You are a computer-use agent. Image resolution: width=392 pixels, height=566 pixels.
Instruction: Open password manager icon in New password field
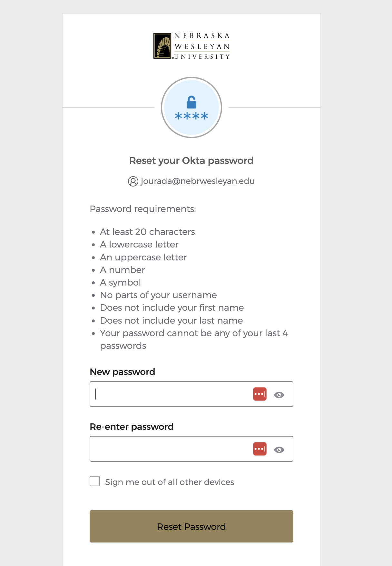(x=260, y=394)
